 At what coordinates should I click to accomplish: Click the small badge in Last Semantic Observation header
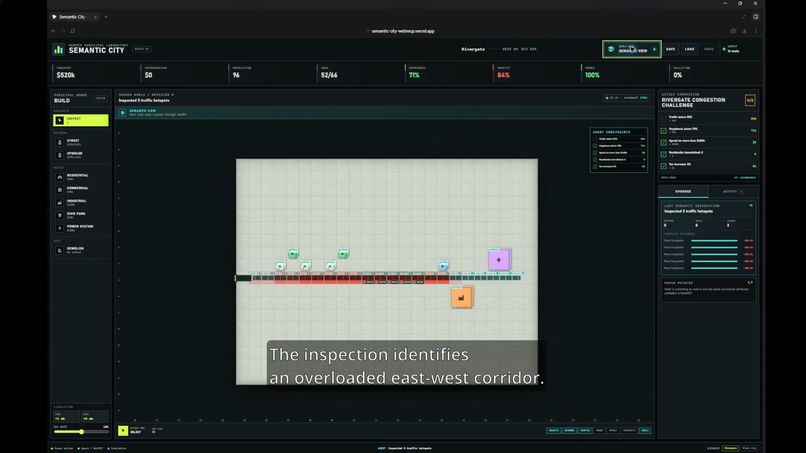coord(751,206)
